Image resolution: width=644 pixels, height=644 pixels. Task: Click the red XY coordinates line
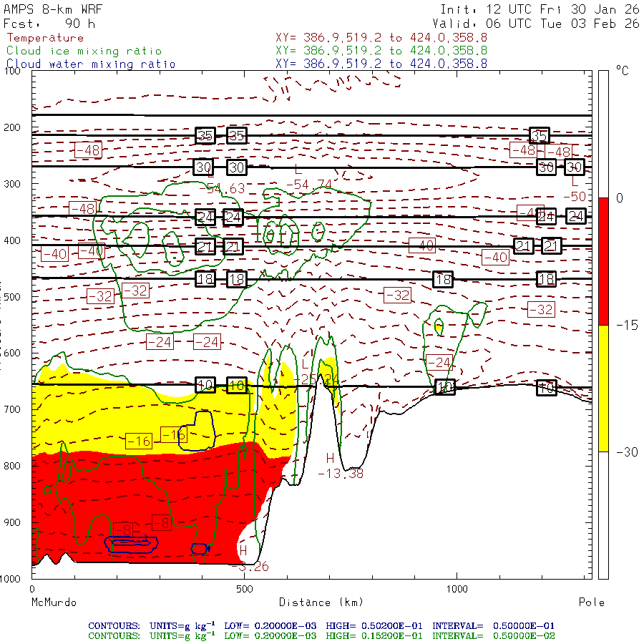click(381, 37)
